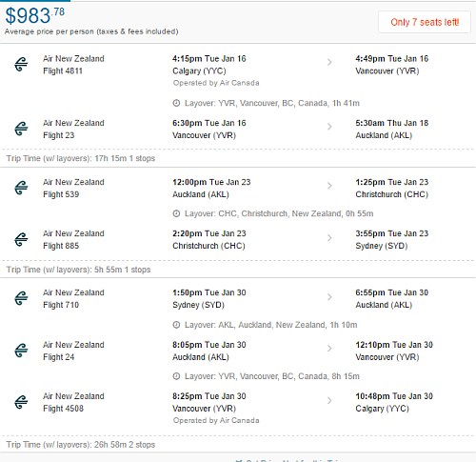Click the 'Only 7 seats left!' badge
The width and height of the screenshot is (476, 462).
pos(425,22)
